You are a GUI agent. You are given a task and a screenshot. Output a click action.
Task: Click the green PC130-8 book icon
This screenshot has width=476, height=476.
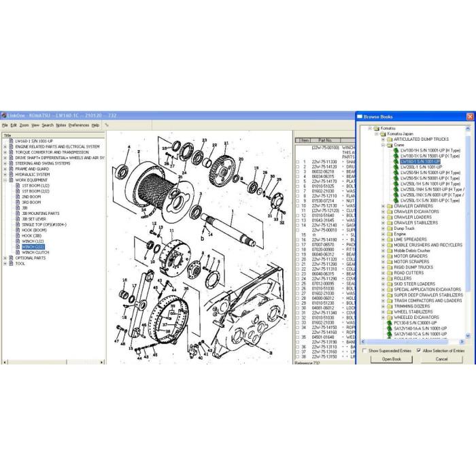[x=390, y=323]
